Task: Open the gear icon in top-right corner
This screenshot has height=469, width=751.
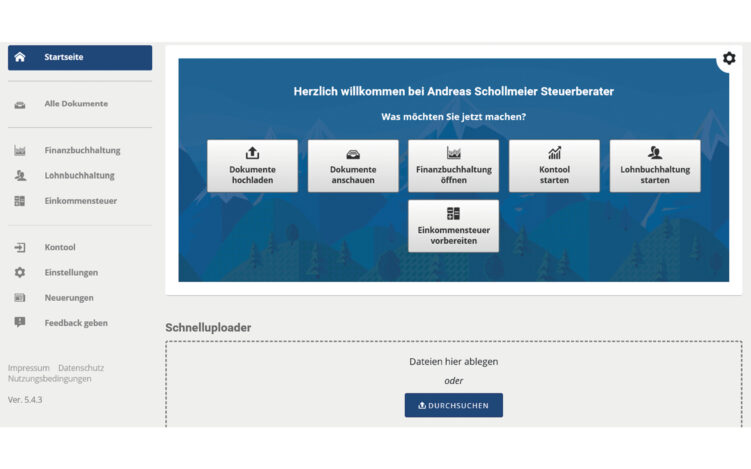Action: [x=729, y=59]
